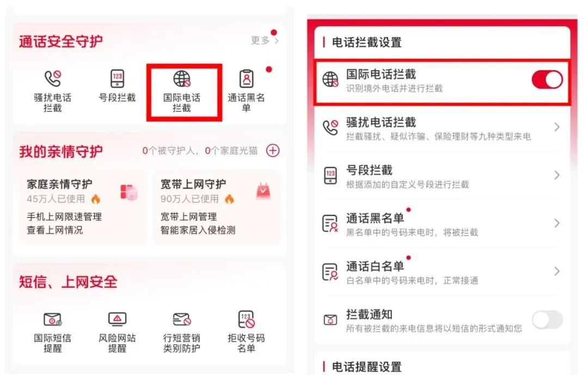Open 骚扰电话拦截 phone icon in 通话安全守护

(x=52, y=78)
